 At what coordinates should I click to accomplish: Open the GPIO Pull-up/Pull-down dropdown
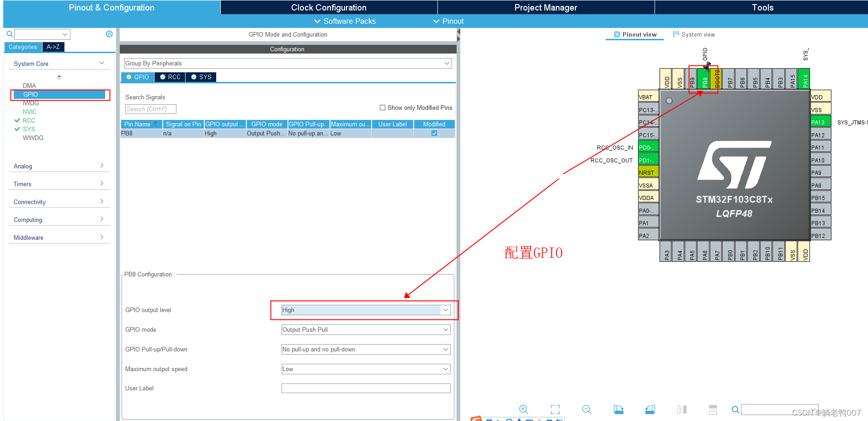[x=366, y=349]
